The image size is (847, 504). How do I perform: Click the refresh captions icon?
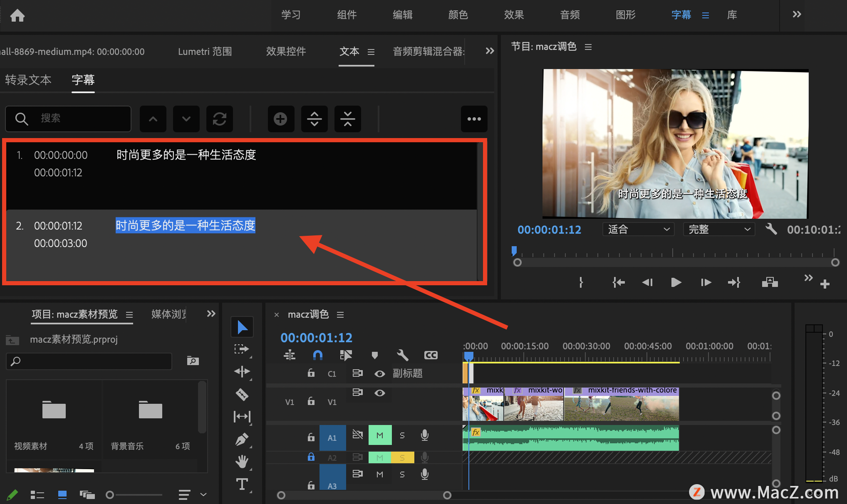[219, 119]
